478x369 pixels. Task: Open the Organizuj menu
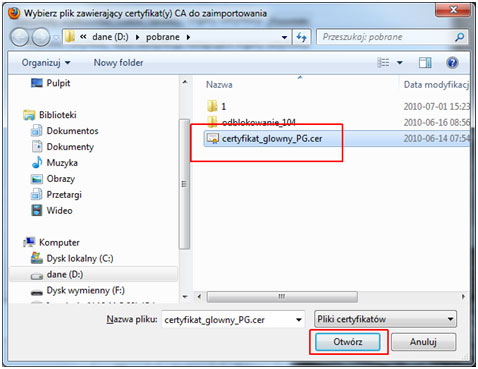tap(46, 63)
